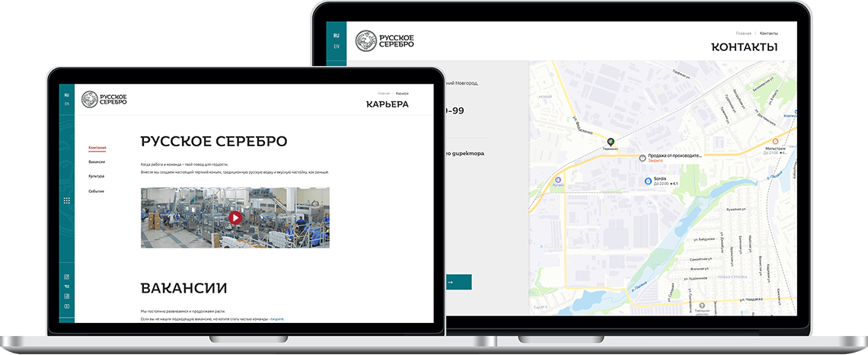Viewport: 868px width, 355px height.
Task: Select the Sordis shop marker on the map
Action: [x=648, y=181]
